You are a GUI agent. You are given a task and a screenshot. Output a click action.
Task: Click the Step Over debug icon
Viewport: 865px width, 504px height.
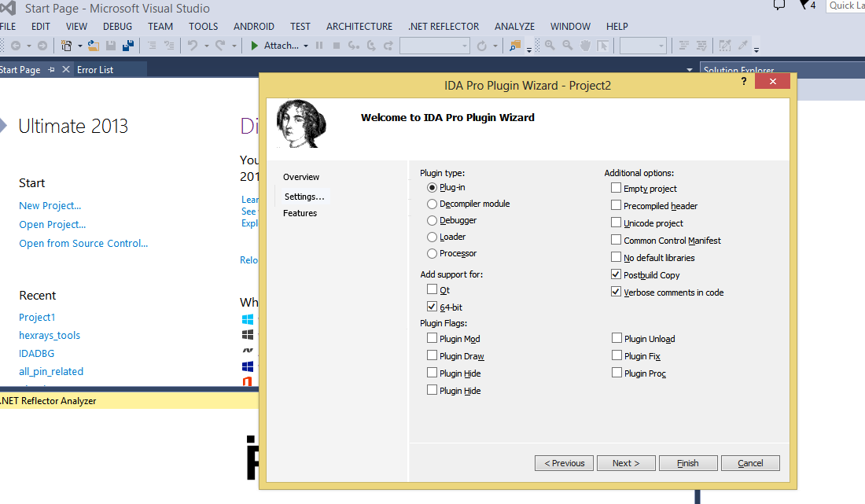click(371, 46)
